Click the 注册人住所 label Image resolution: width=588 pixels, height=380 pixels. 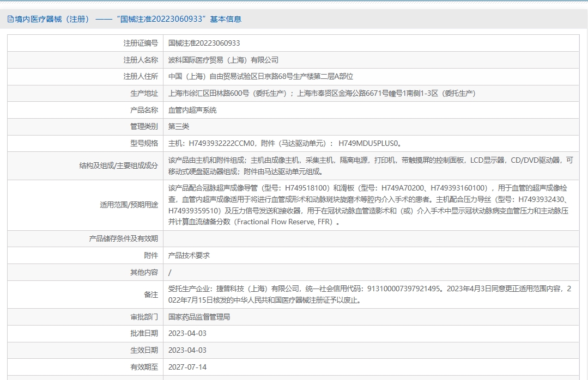pos(141,76)
